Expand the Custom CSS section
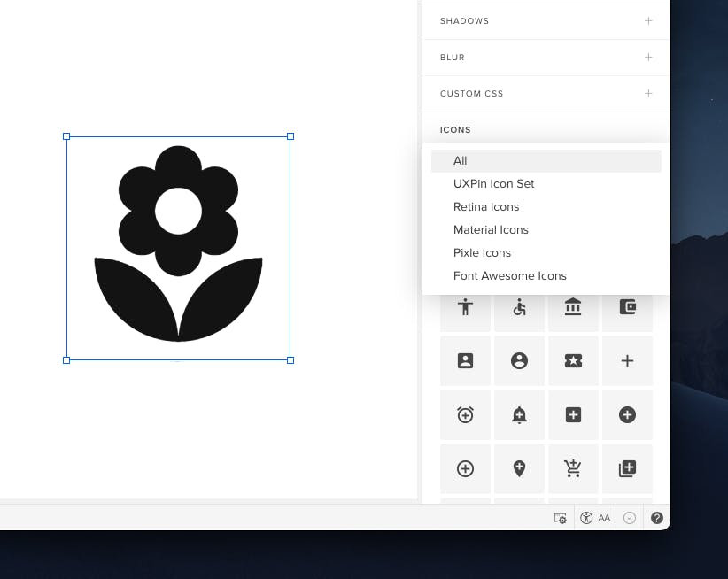This screenshot has height=579, width=728. [x=648, y=93]
